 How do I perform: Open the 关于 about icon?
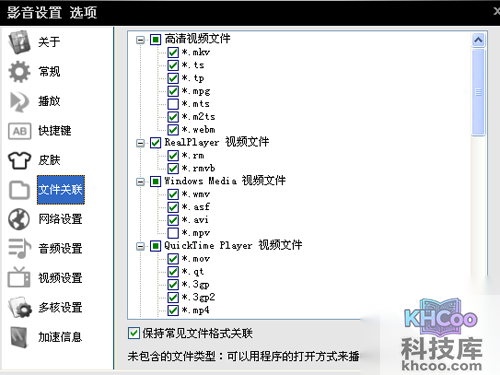[x=19, y=42]
